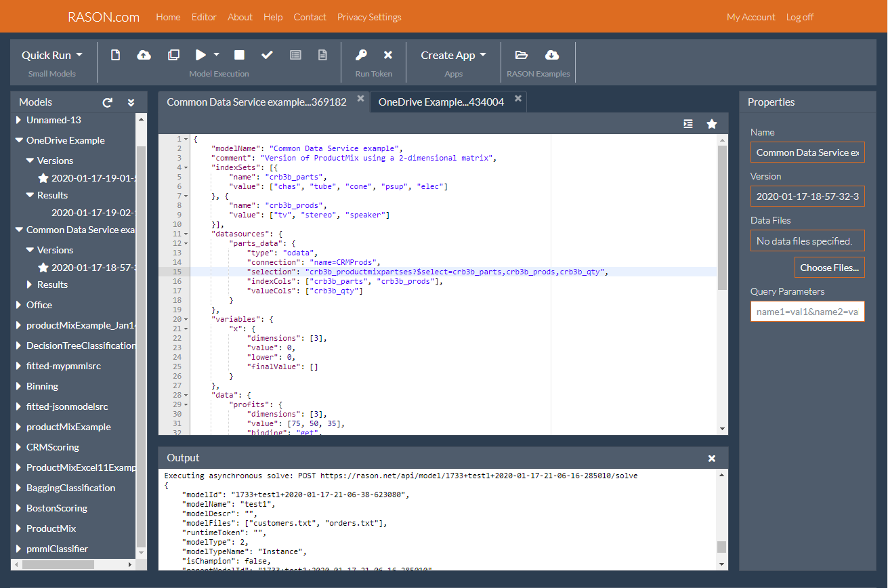
Task: Switch to the OneDrive Example tab
Action: pyautogui.click(x=441, y=102)
